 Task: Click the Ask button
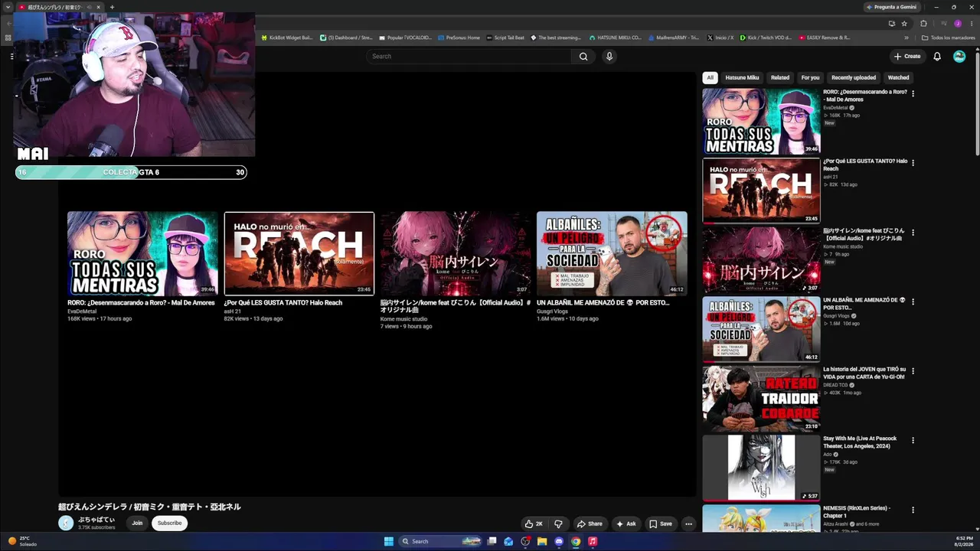[x=626, y=523]
